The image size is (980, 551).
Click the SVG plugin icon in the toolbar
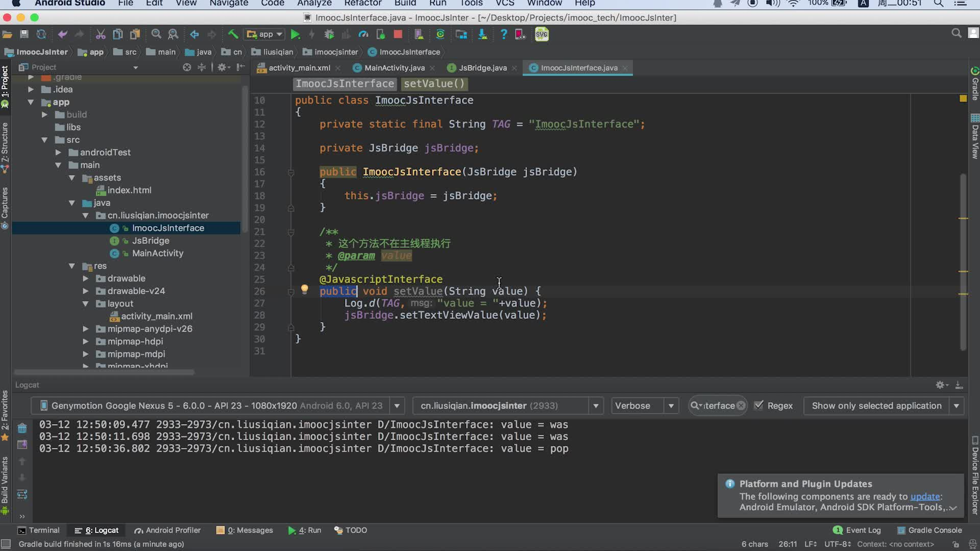[542, 35]
